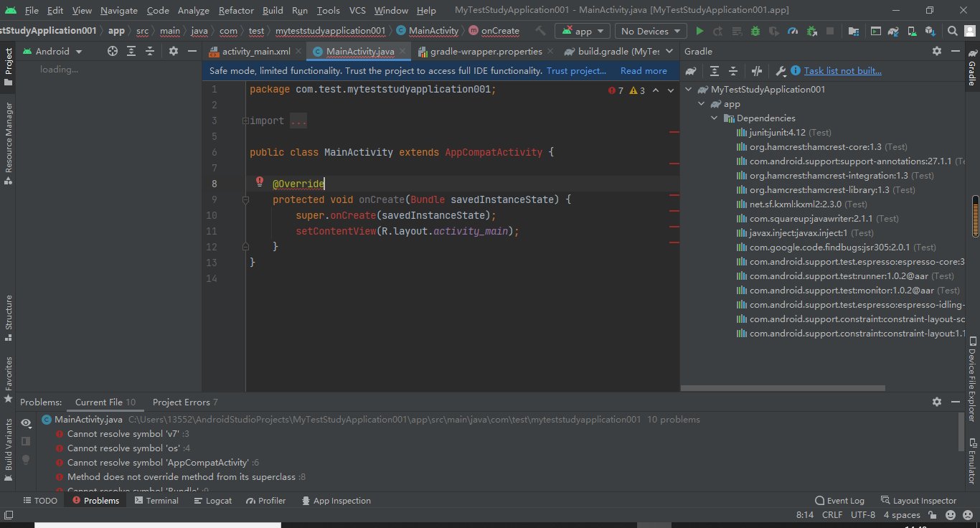The width and height of the screenshot is (980, 528).
Task: Toggle the Resource Manager side panel
Action: click(9, 143)
